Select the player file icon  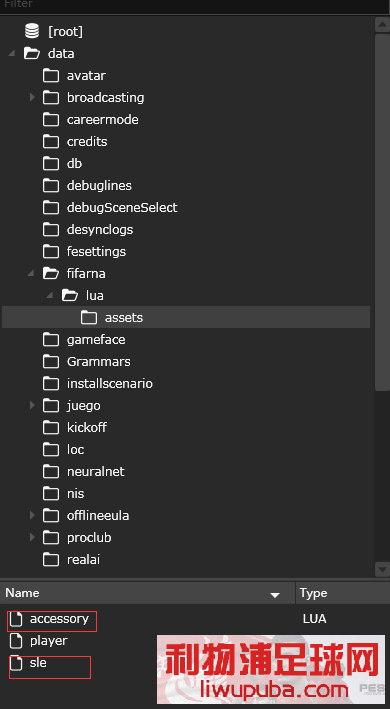tap(16, 641)
